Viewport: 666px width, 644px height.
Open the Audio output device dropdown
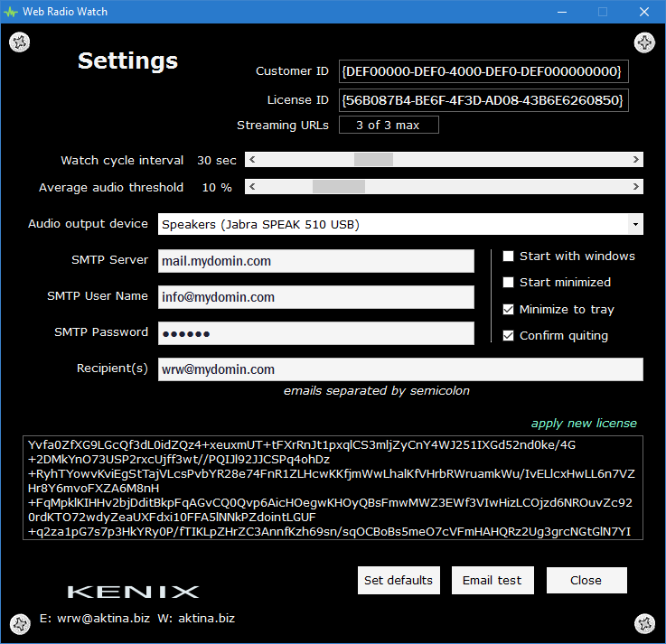(635, 224)
